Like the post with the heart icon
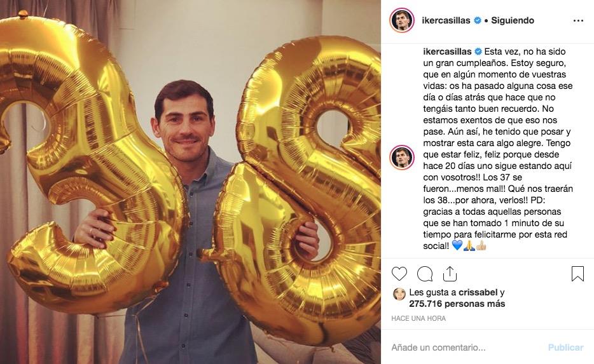The height and width of the screenshot is (364, 594). [x=399, y=274]
